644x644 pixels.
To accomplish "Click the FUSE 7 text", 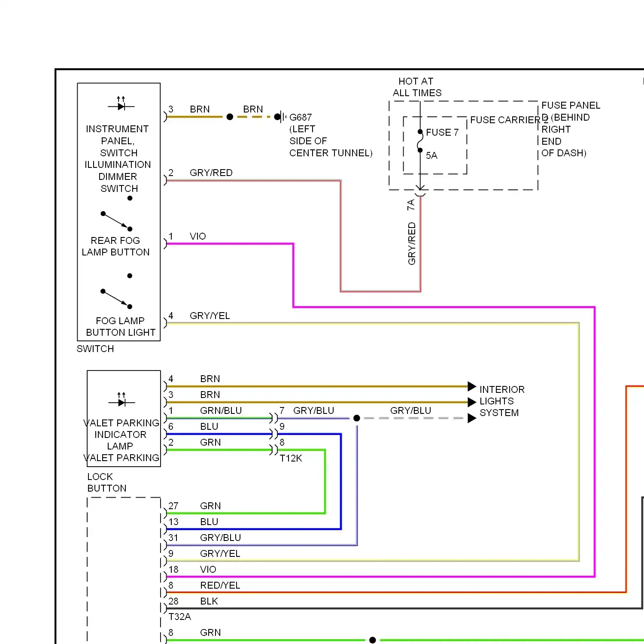I will pyautogui.click(x=442, y=132).
